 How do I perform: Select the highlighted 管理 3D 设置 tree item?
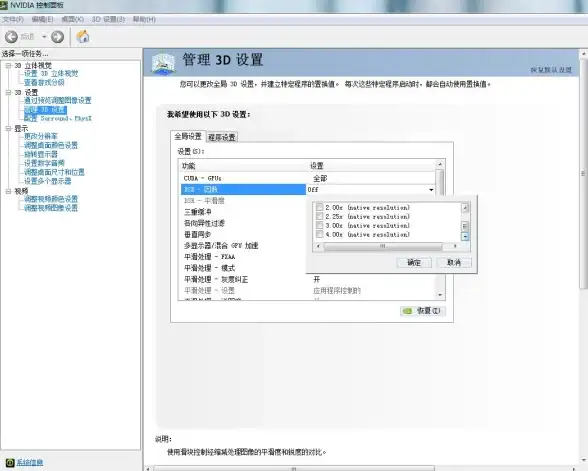tap(45, 110)
